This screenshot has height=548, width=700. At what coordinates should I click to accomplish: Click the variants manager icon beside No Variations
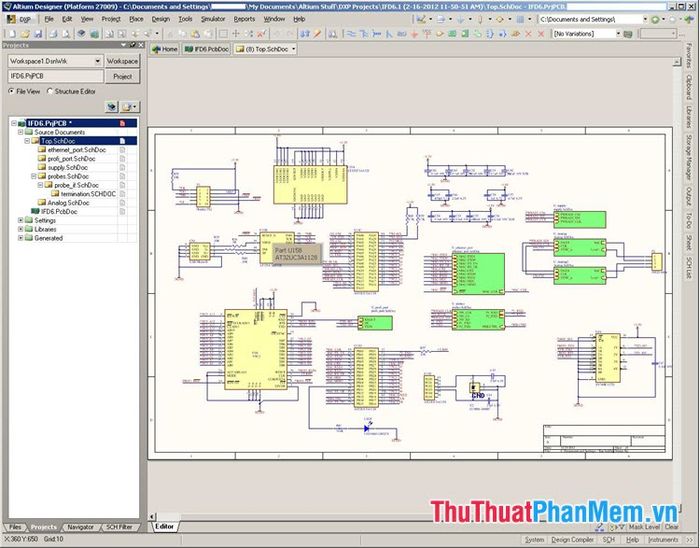coord(628,34)
